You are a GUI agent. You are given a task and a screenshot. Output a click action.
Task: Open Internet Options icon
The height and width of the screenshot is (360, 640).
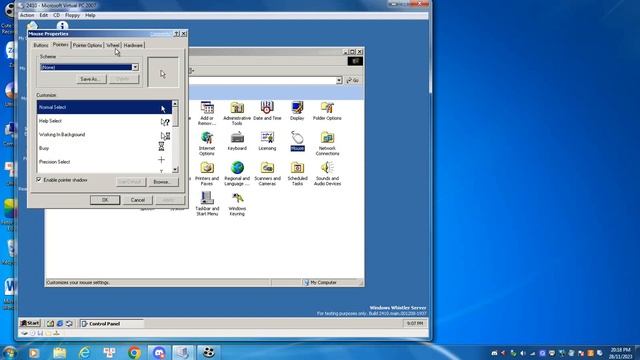point(207,143)
